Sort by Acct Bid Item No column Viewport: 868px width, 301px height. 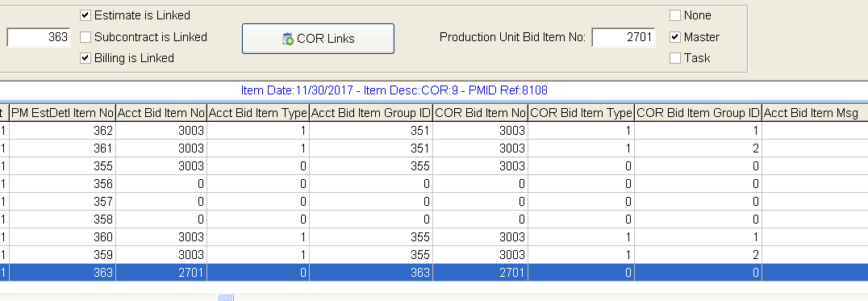pos(161,114)
